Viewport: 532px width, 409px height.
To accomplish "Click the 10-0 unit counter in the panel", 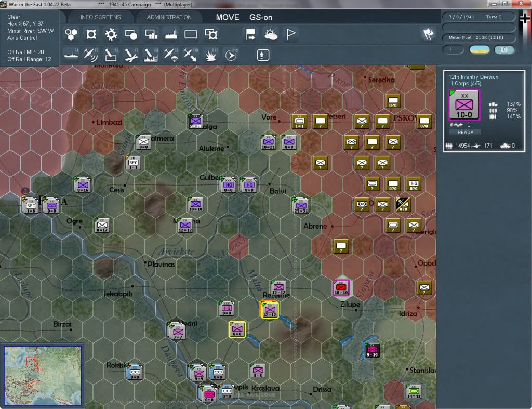I will pos(464,105).
